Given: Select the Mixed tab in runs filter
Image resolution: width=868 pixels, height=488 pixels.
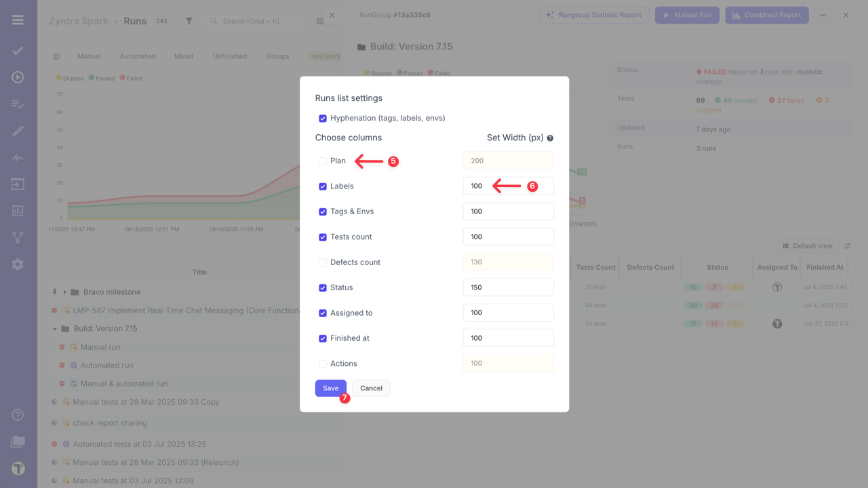Looking at the screenshot, I should pos(183,56).
